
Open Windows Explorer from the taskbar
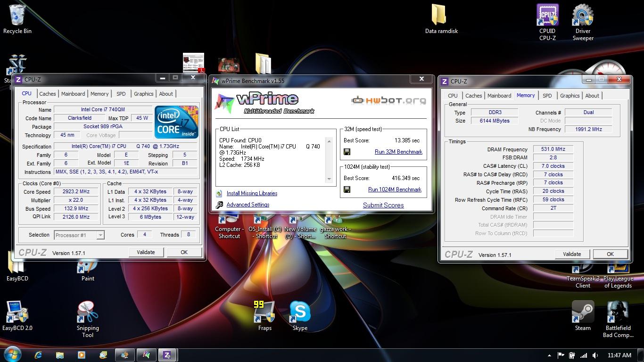(60, 355)
